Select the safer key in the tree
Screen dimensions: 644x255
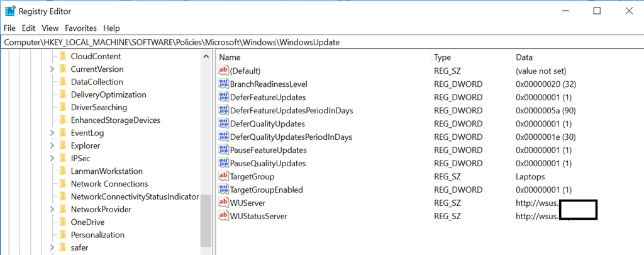point(79,247)
